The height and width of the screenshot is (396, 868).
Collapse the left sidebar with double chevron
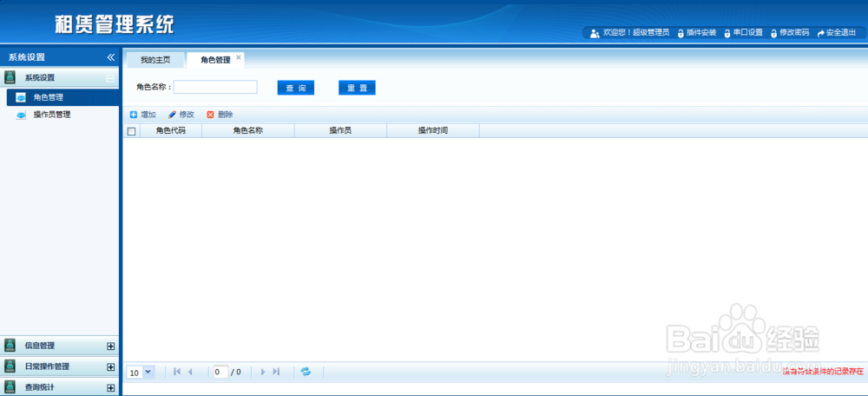(111, 57)
